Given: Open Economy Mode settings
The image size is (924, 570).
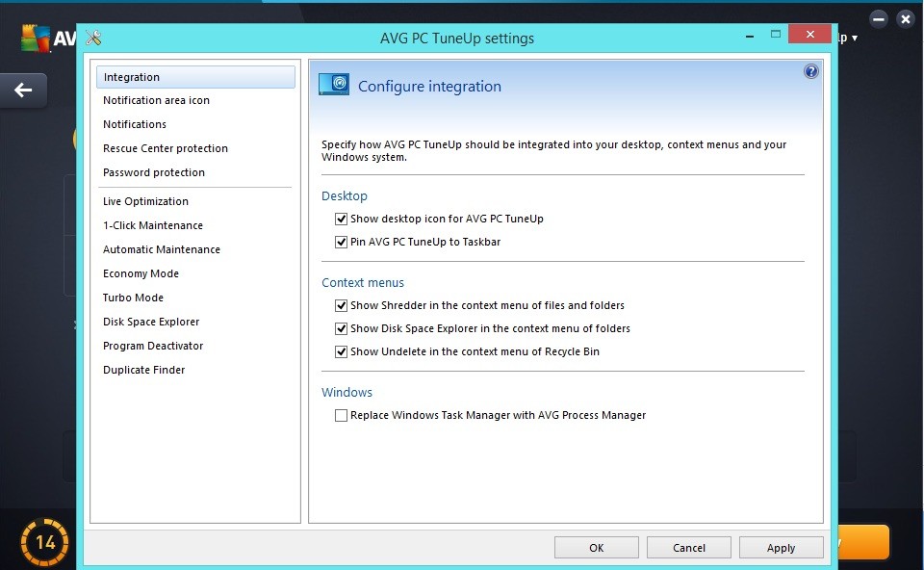Looking at the screenshot, I should tap(141, 274).
